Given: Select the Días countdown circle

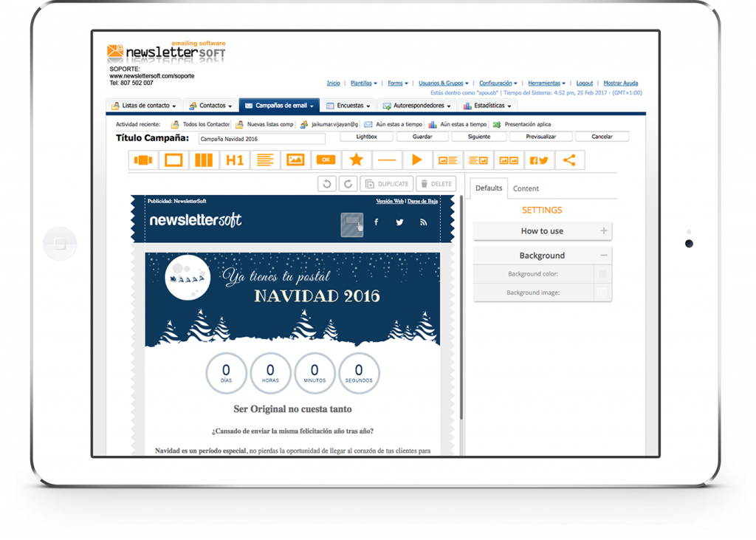Looking at the screenshot, I should coord(226,373).
